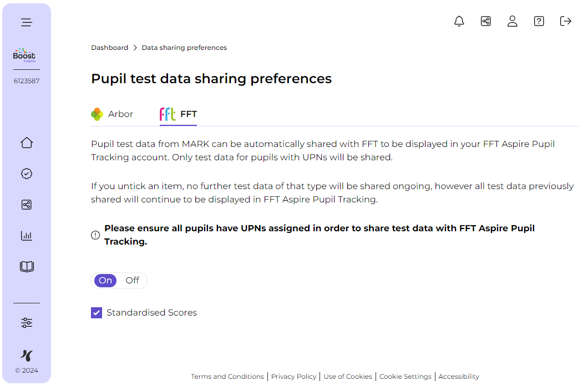Open the Privacy Policy link
The width and height of the screenshot is (588, 386).
tap(293, 377)
